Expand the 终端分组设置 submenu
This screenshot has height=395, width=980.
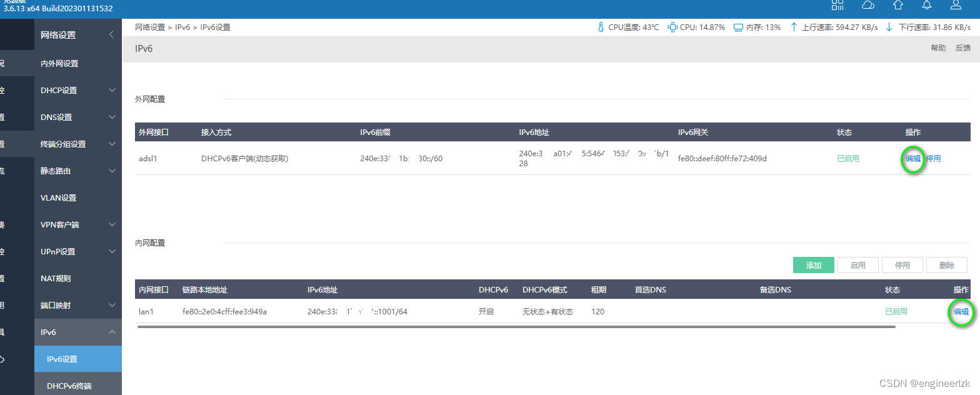tap(112, 144)
